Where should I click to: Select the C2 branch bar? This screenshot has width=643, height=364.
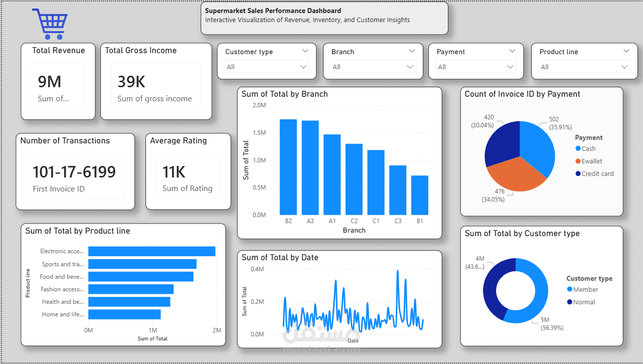[x=354, y=179]
